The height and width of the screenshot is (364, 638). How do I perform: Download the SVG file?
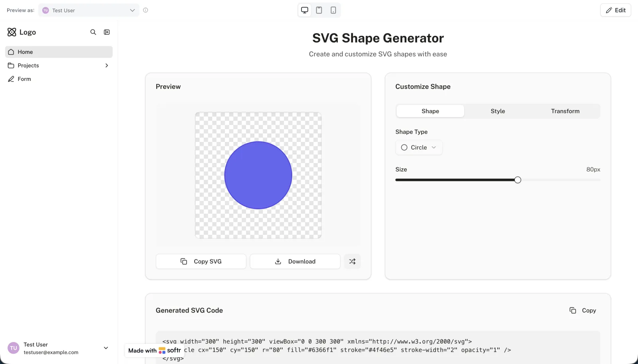(295, 262)
